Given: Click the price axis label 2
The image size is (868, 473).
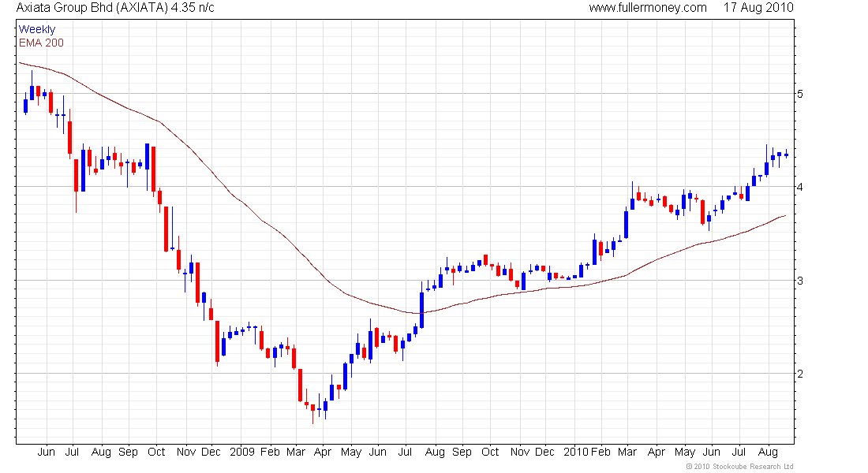Looking at the screenshot, I should [800, 374].
